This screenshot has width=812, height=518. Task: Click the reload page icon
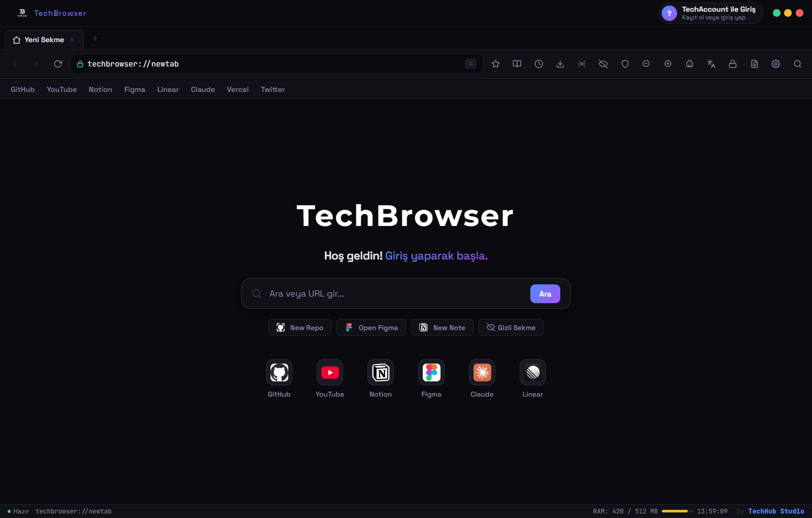coord(58,64)
